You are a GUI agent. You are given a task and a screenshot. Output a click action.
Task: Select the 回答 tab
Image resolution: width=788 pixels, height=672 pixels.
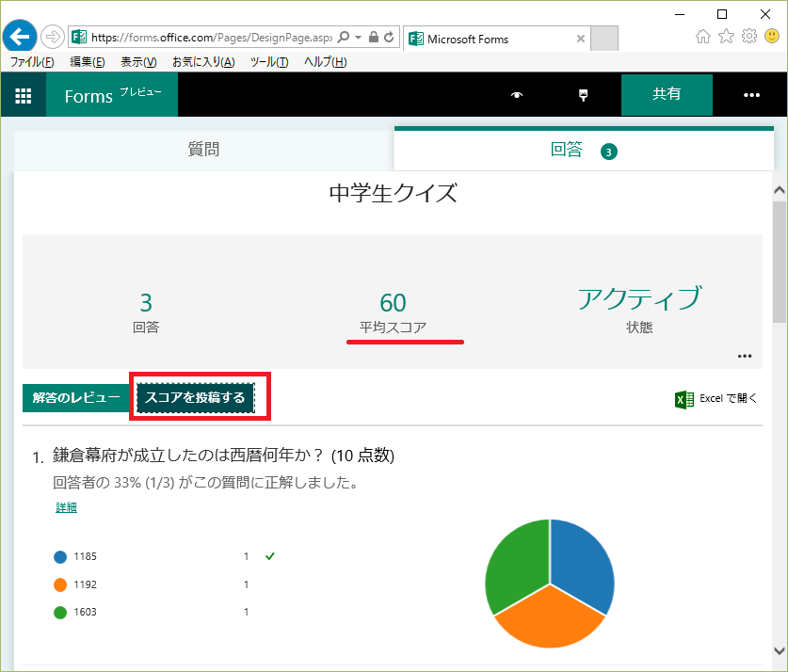567,150
